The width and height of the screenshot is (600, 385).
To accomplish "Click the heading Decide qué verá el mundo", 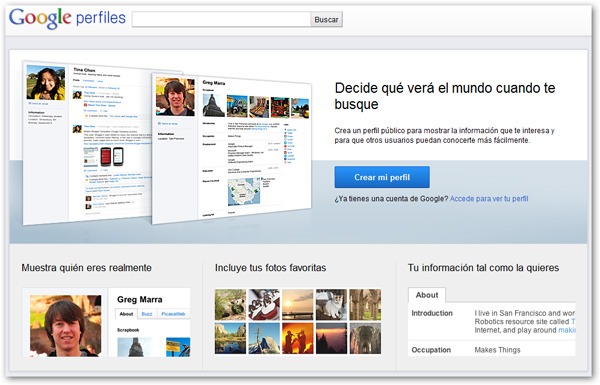I will 445,96.
